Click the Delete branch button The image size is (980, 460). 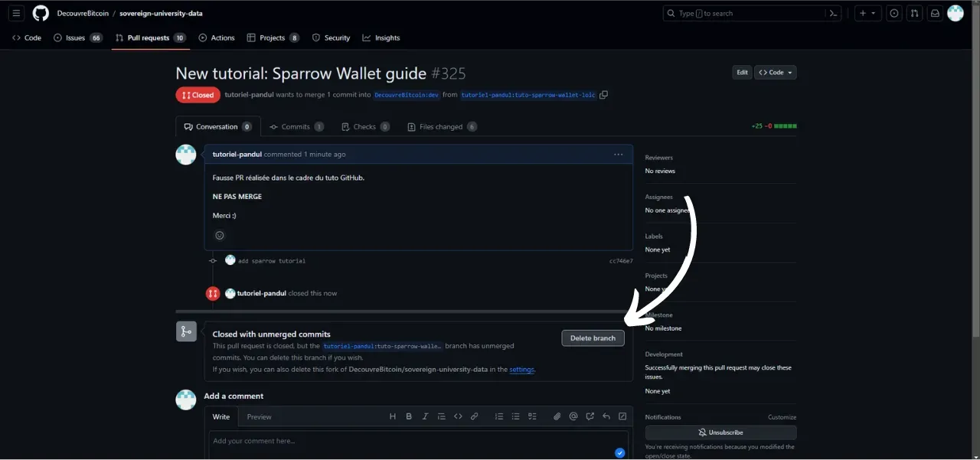point(593,338)
